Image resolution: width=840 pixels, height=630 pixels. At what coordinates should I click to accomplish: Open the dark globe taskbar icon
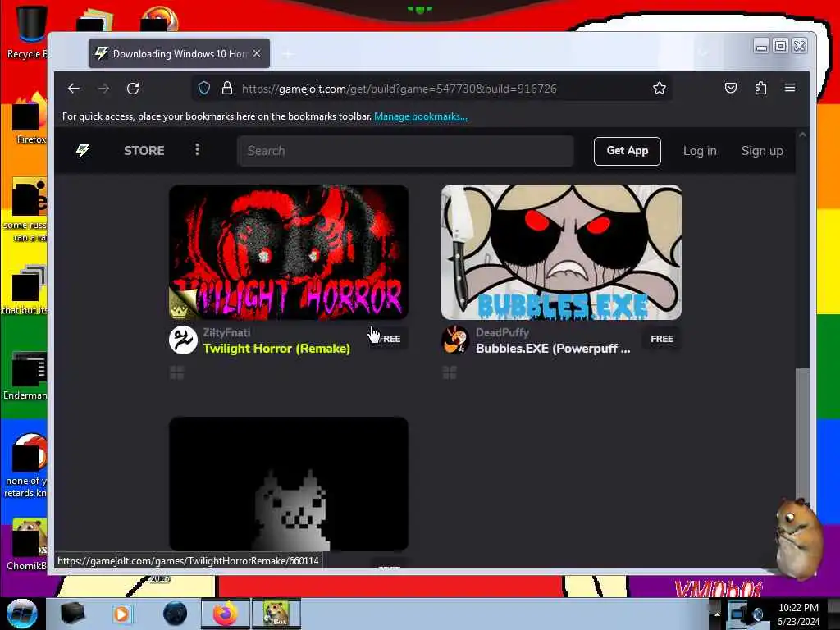click(176, 614)
